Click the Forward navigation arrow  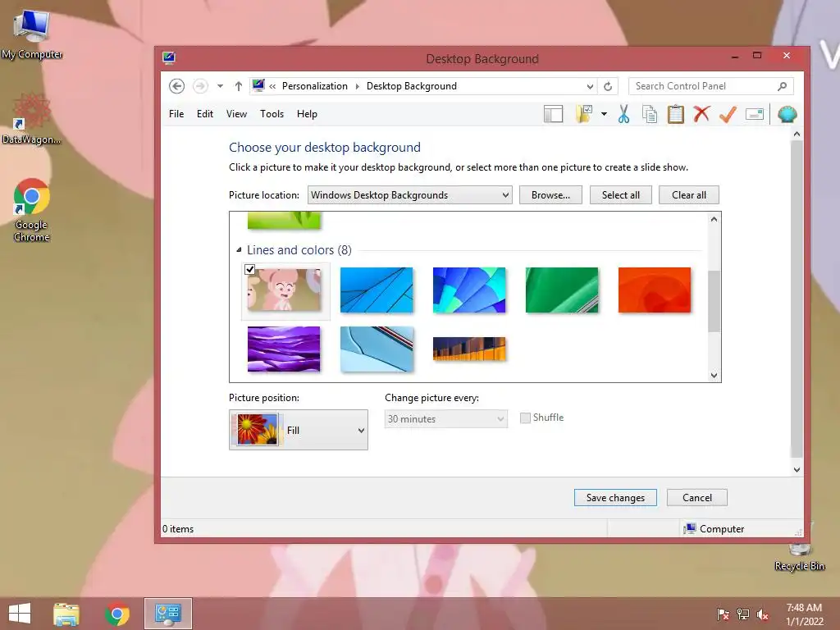200,86
